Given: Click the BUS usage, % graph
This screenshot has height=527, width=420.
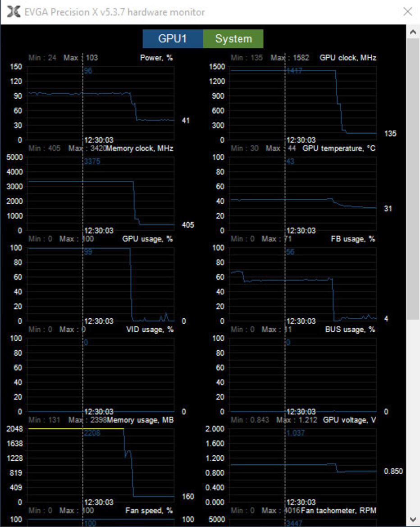Looking at the screenshot, I should pos(303,375).
